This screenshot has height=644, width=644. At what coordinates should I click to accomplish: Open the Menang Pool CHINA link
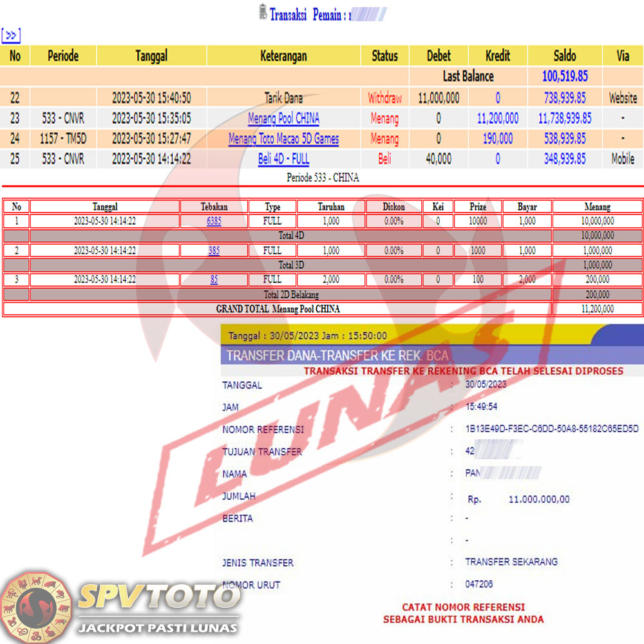pos(283,118)
